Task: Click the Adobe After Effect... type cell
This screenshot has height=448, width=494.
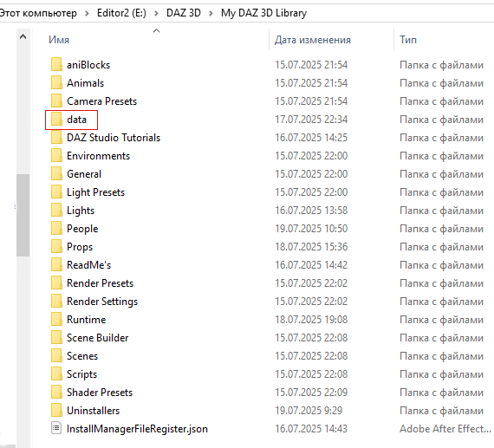Action: tap(445, 429)
